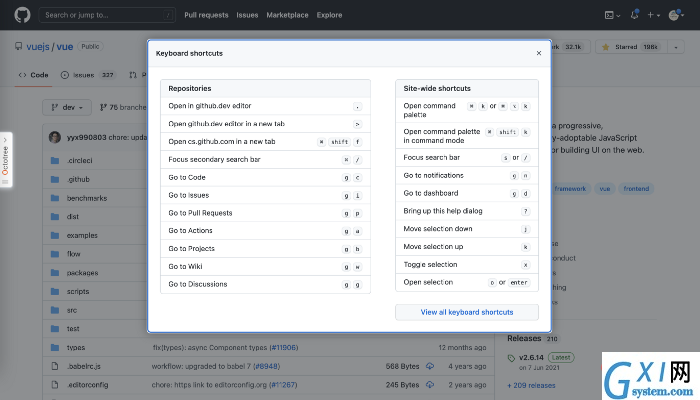Open pull request link #11906
Viewport: 700px width, 400px height.
284,348
